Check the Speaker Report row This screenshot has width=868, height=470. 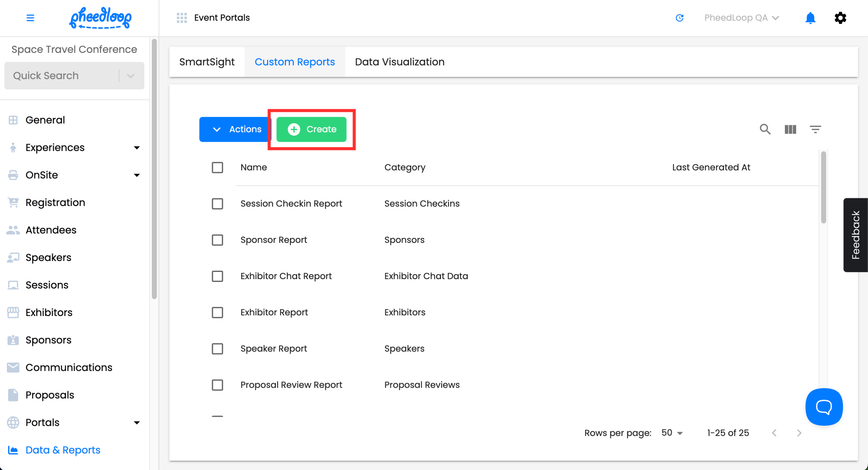[x=217, y=349]
